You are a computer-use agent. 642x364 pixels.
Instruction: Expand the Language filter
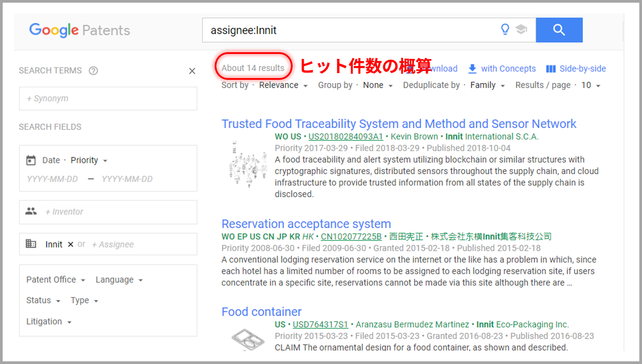[119, 280]
